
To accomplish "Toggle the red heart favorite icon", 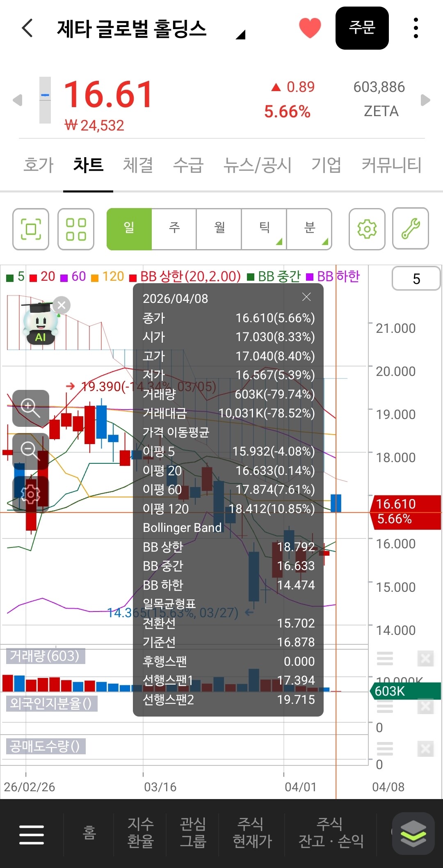I will (310, 28).
